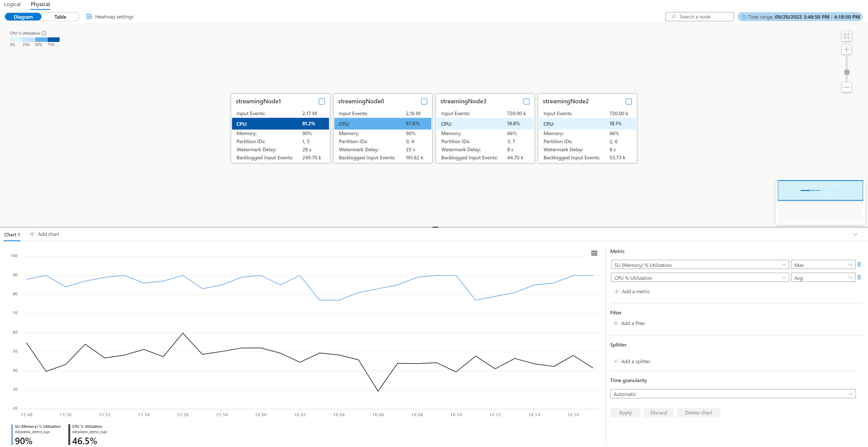Open the Automatic time granularity dropdown
This screenshot has width=868, height=447.
(x=733, y=394)
